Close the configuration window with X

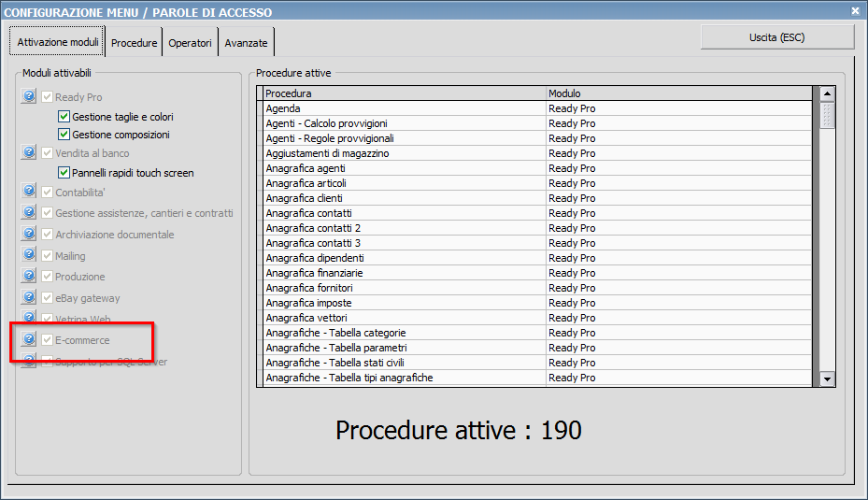(x=855, y=10)
